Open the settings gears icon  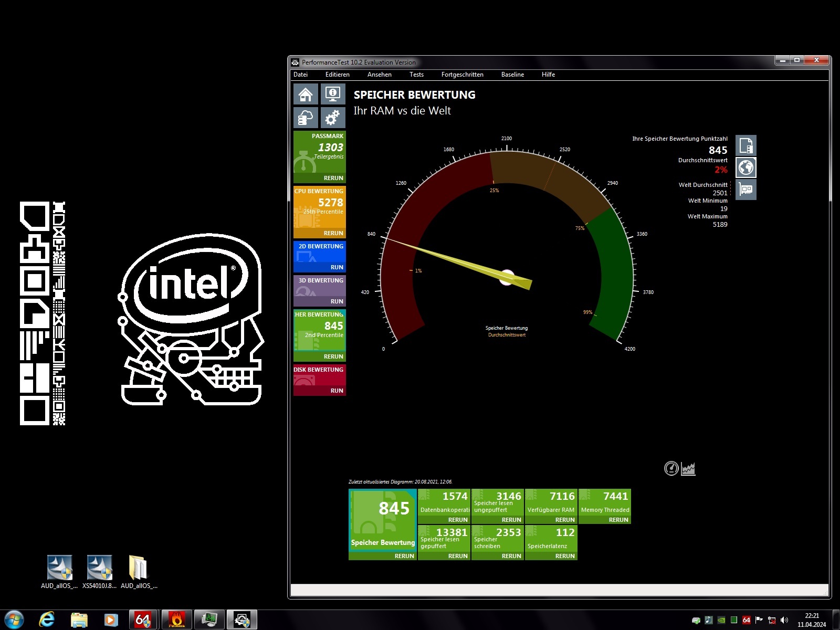click(333, 118)
